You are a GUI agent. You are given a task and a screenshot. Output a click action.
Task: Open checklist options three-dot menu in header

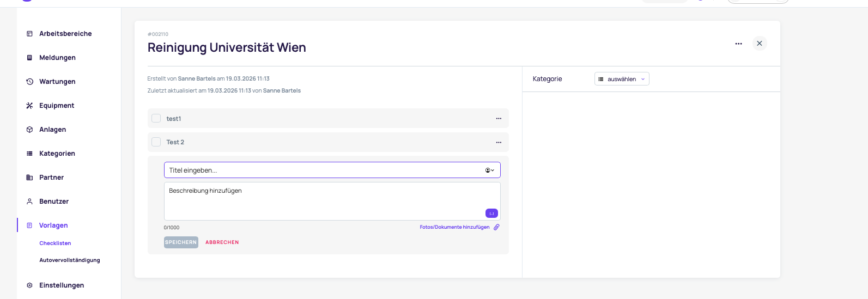(738, 44)
